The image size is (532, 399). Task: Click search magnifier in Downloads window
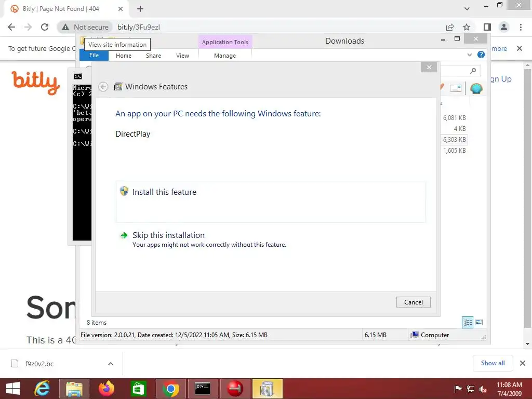[x=473, y=71]
